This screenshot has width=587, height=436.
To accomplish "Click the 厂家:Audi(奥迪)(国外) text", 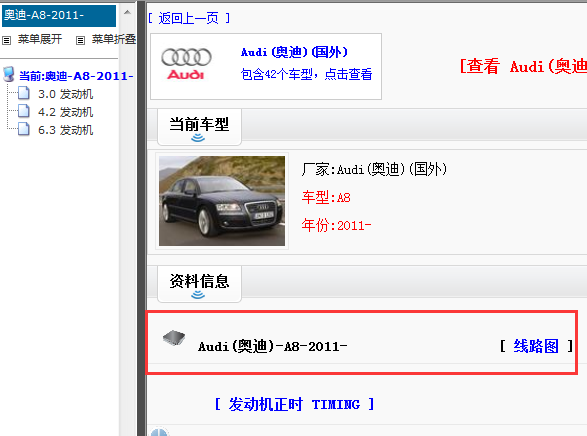I will click(374, 169).
